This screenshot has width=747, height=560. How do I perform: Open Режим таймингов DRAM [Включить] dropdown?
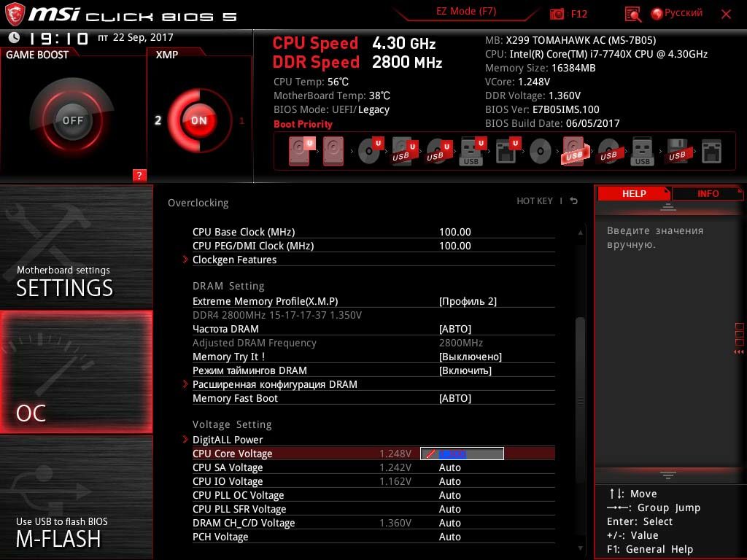[465, 370]
